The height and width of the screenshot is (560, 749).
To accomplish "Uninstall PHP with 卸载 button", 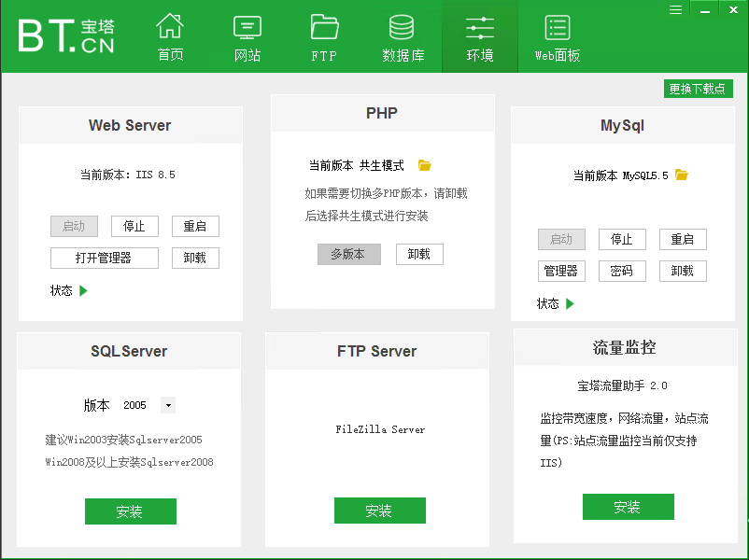I will click(x=419, y=254).
